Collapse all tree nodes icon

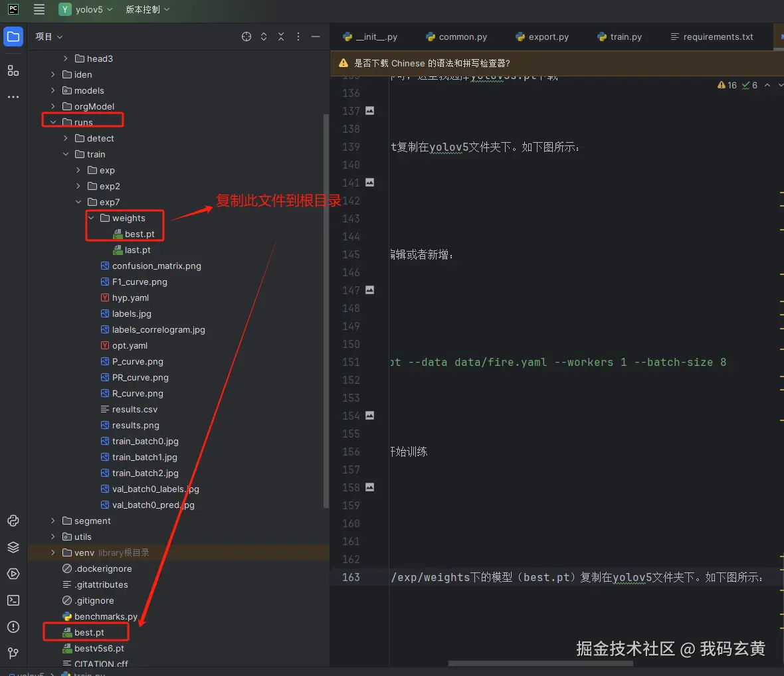(x=281, y=37)
